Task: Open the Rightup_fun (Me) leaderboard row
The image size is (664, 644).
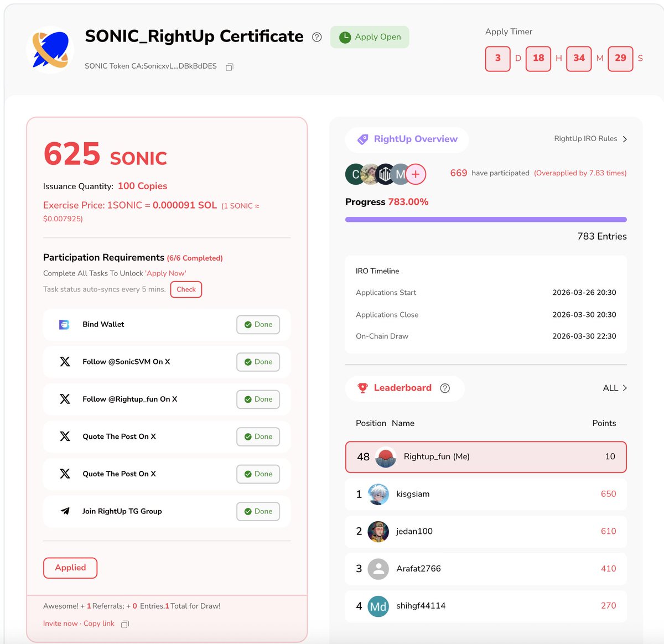Action: click(486, 457)
